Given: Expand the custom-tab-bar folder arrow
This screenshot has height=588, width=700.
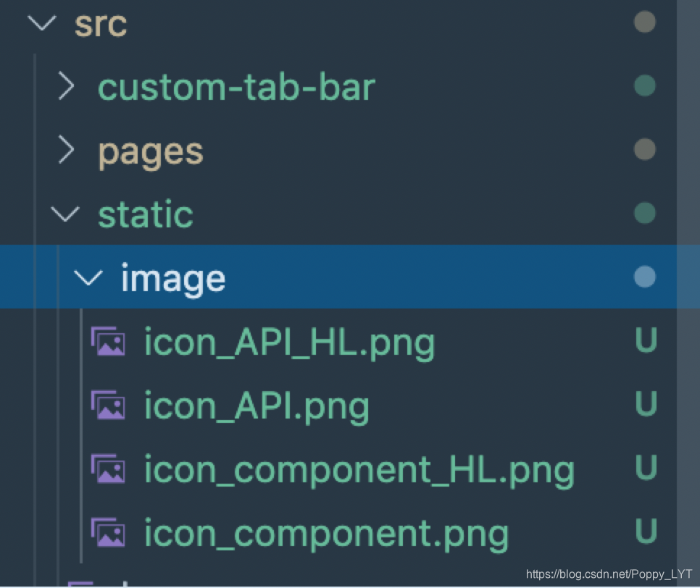Looking at the screenshot, I should pyautogui.click(x=66, y=87).
